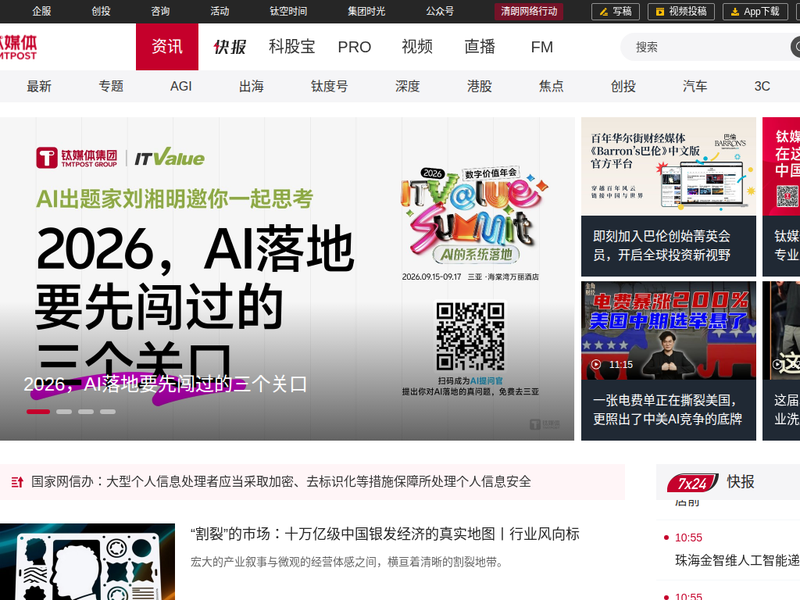Select the third carousel indicator dot
This screenshot has width=800, height=600.
[x=86, y=412]
